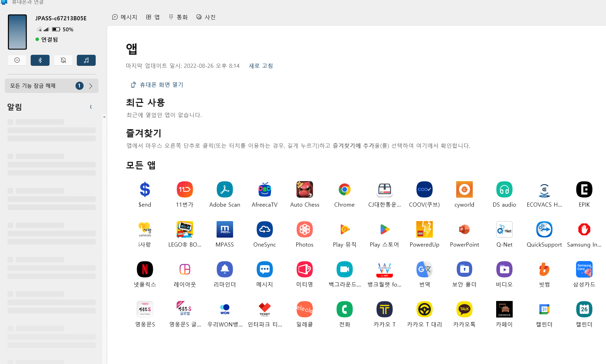Click device name JPASS-c67213B05E
Image resolution: width=606 pixels, height=364 pixels.
(61, 18)
